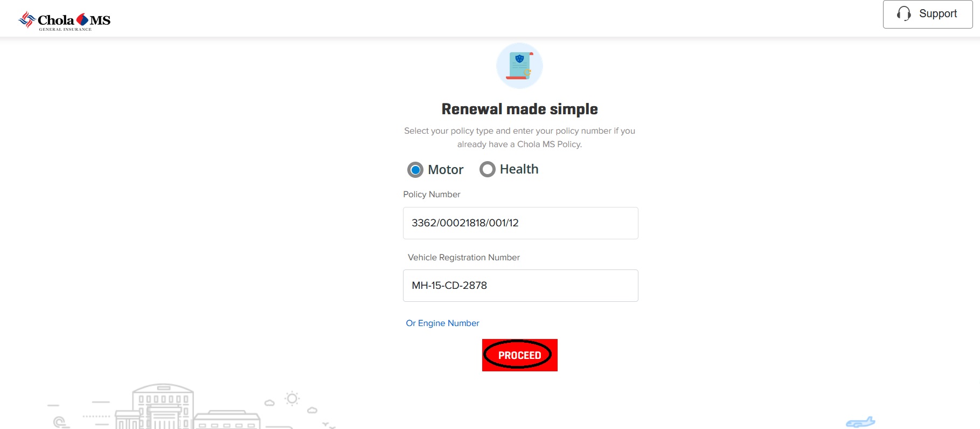Click the Chola MS logo
Image resolution: width=980 pixels, height=429 pixels.
point(64,20)
